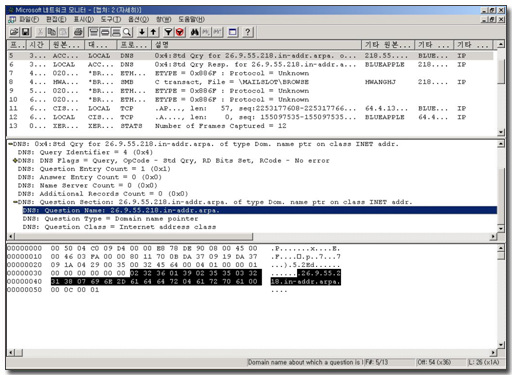The image size is (512, 375).
Task: Click the 대... destination column header
Action: pyautogui.click(x=101, y=45)
